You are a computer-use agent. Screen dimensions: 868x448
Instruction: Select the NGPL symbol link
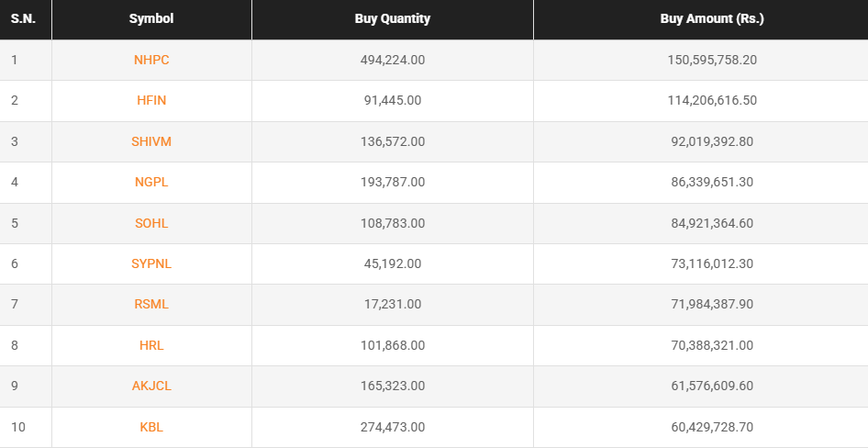point(151,182)
